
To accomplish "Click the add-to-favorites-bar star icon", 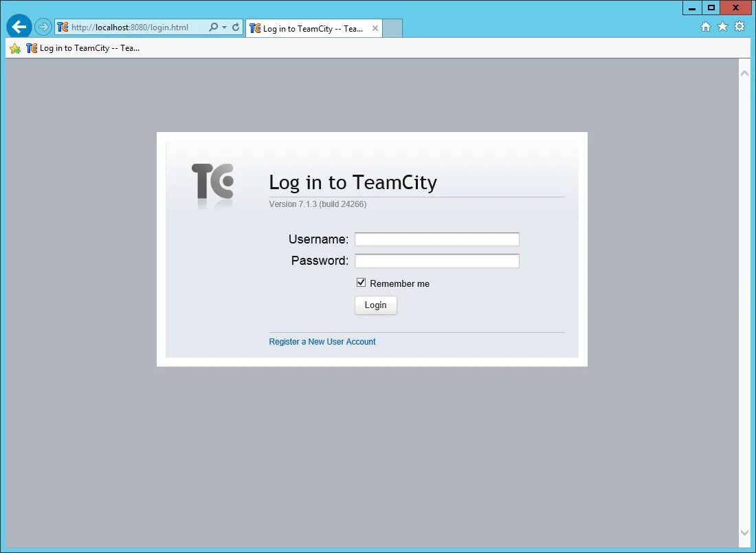I will (x=15, y=48).
